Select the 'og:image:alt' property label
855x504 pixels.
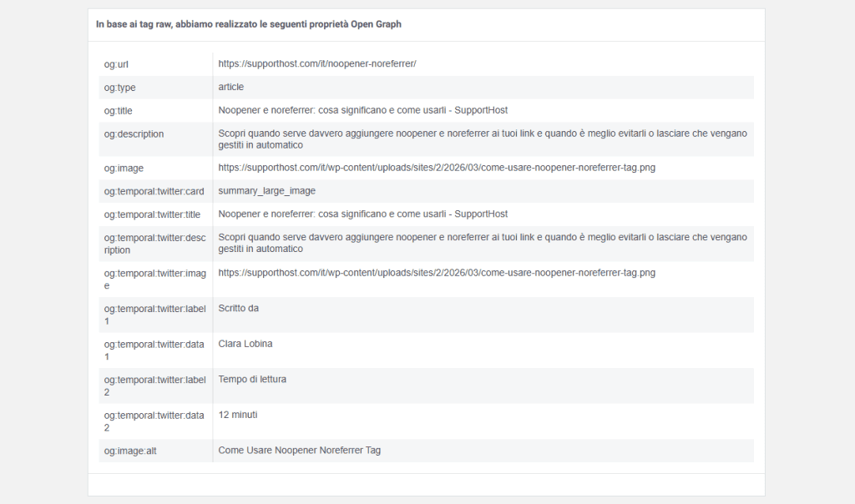tap(130, 451)
